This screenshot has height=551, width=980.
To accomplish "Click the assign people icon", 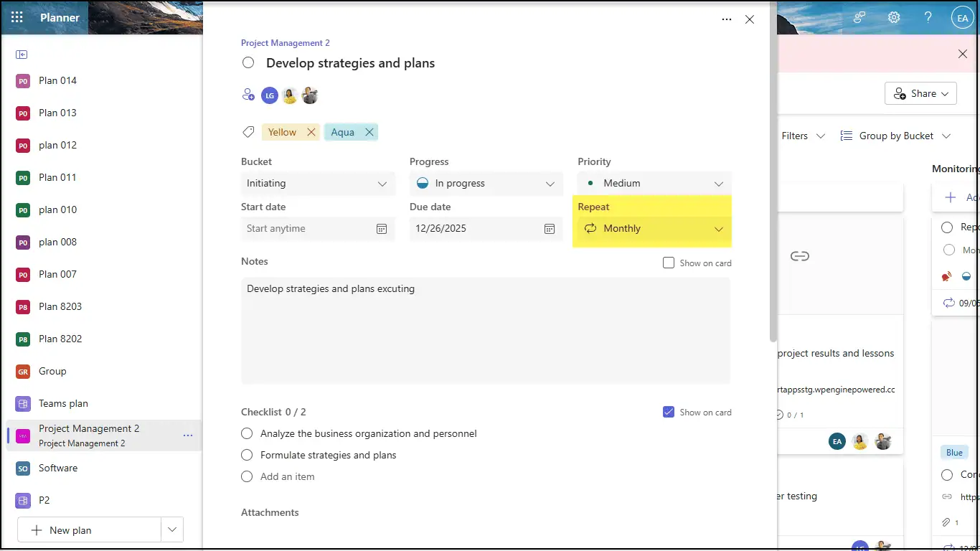I will tap(248, 95).
